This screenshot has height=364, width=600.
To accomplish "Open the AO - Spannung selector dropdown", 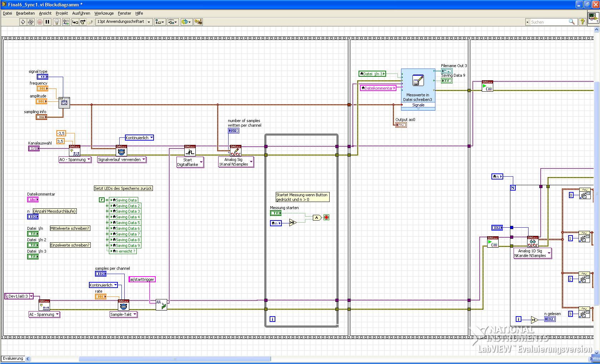I will coord(89,160).
